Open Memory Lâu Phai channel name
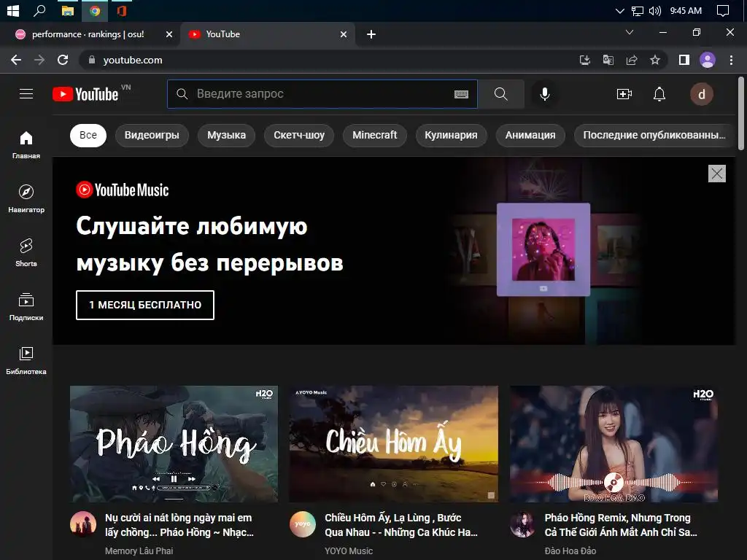 139,551
